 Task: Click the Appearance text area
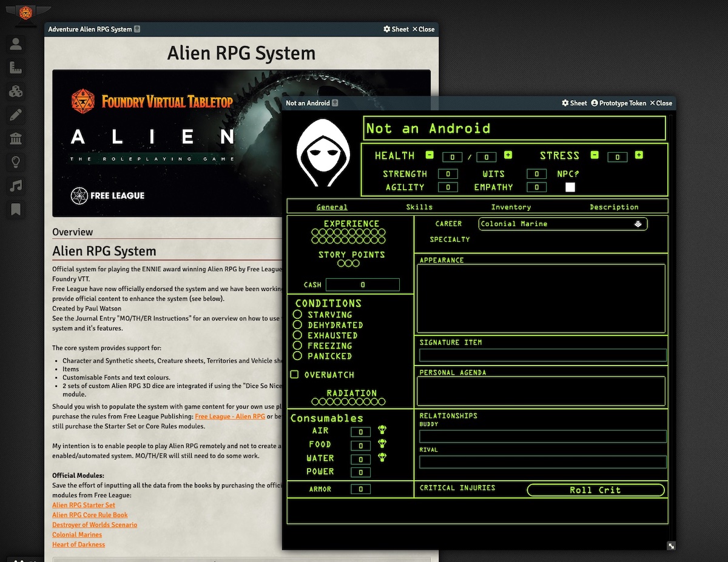point(541,298)
